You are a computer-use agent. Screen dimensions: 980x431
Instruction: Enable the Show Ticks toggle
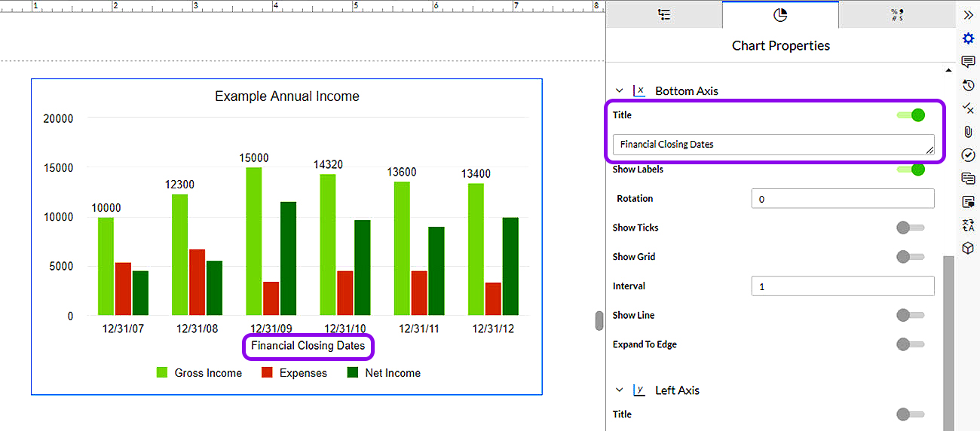pyautogui.click(x=911, y=228)
